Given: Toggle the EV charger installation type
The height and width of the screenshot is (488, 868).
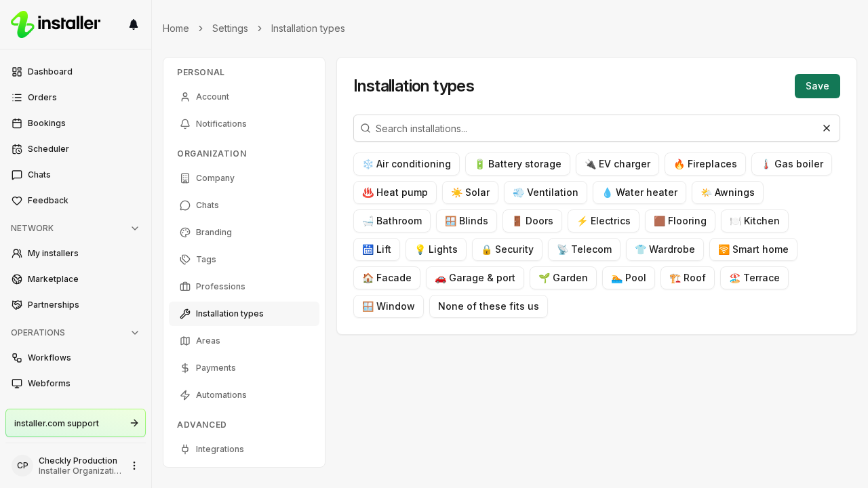Looking at the screenshot, I should coord(617,164).
